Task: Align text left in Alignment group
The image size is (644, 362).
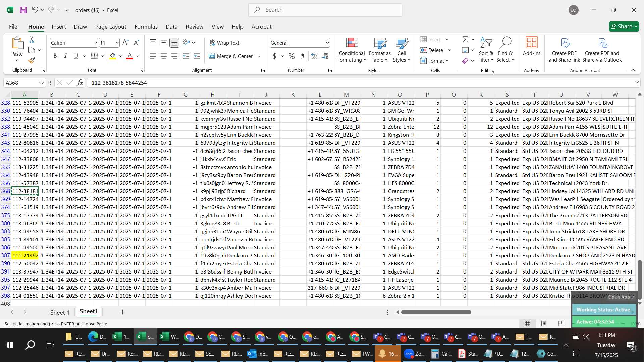Action: [153, 56]
